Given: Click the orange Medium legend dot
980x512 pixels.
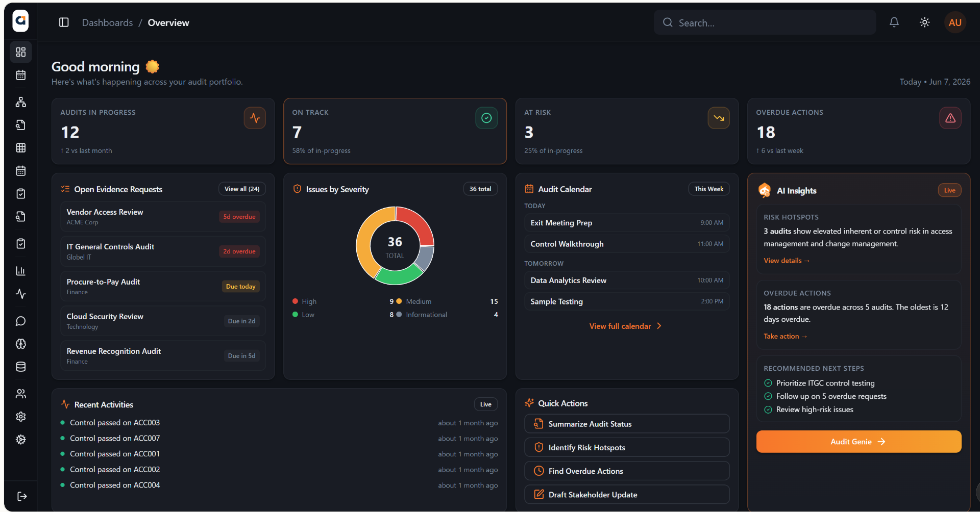Looking at the screenshot, I should point(399,301).
